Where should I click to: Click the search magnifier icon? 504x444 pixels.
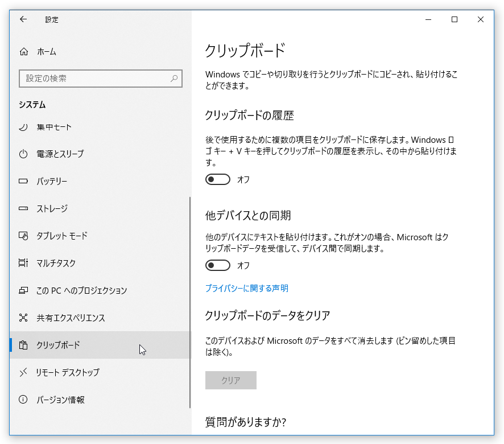click(x=174, y=78)
